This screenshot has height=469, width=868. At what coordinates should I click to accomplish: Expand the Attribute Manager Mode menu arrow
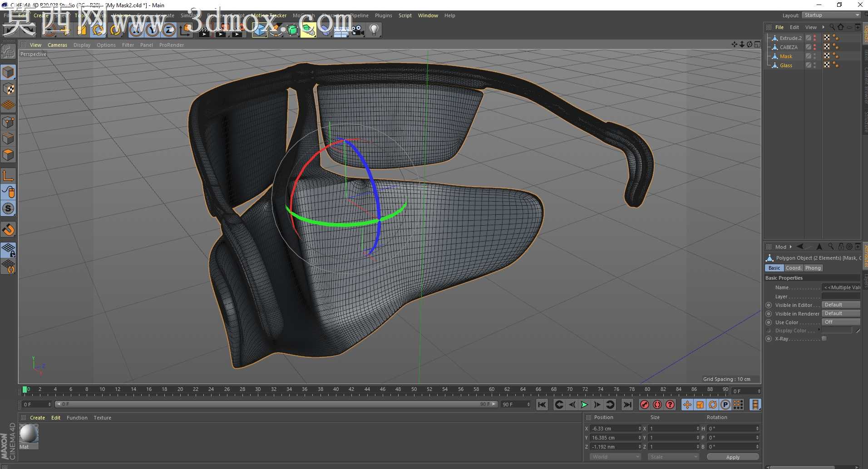[790, 247]
